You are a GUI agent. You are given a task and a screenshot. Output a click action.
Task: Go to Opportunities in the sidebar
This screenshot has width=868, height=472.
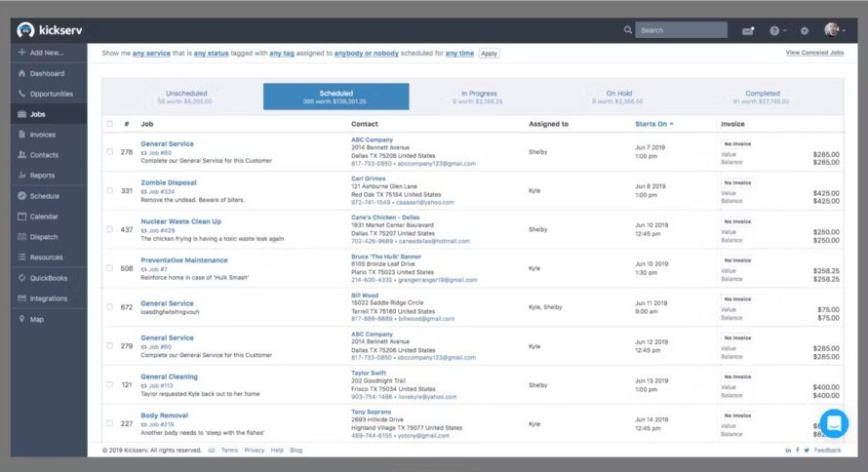tap(51, 94)
